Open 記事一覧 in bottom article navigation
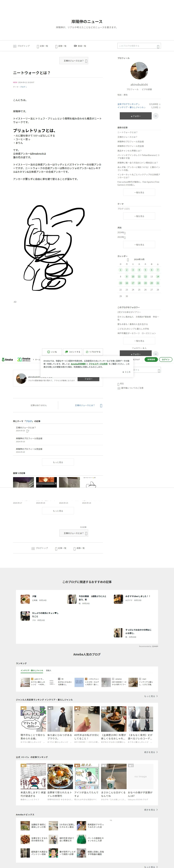Screen dimensions: 174x868 click(60, 548)
